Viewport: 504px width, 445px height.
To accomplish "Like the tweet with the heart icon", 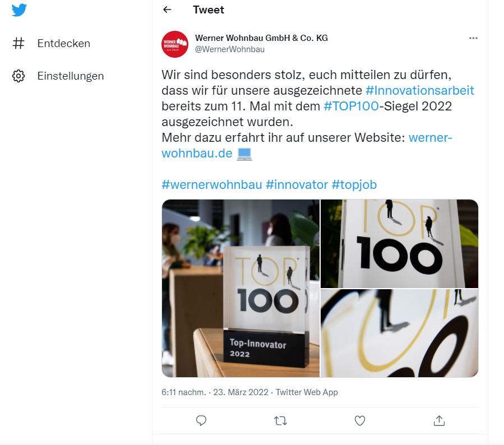I will pos(360,420).
